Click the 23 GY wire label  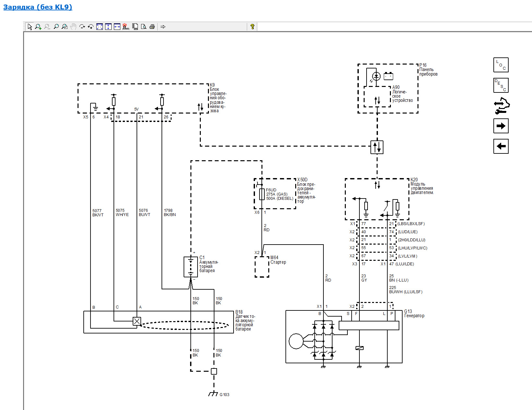364,278
